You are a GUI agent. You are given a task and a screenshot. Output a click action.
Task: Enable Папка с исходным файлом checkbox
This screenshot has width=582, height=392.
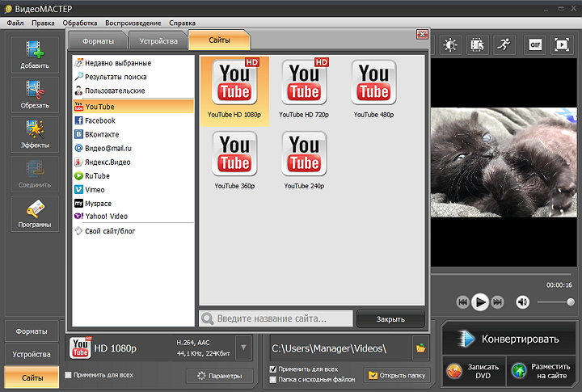pyautogui.click(x=273, y=378)
